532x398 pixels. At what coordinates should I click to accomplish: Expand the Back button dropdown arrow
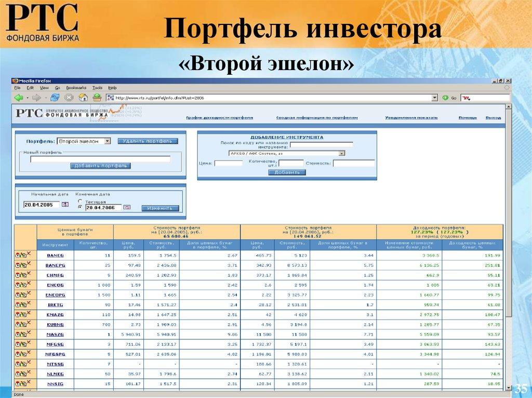point(27,99)
